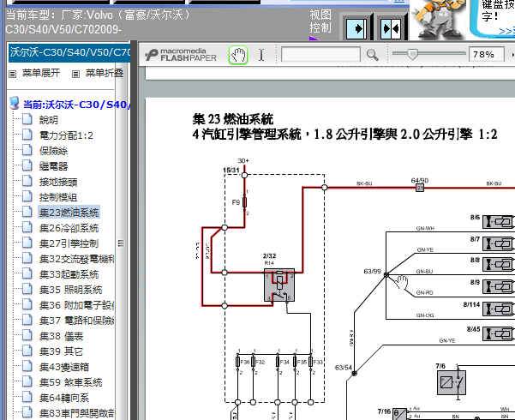Click fuse F36 in the fuse row
The width and height of the screenshot is (515, 420).
tap(238, 362)
